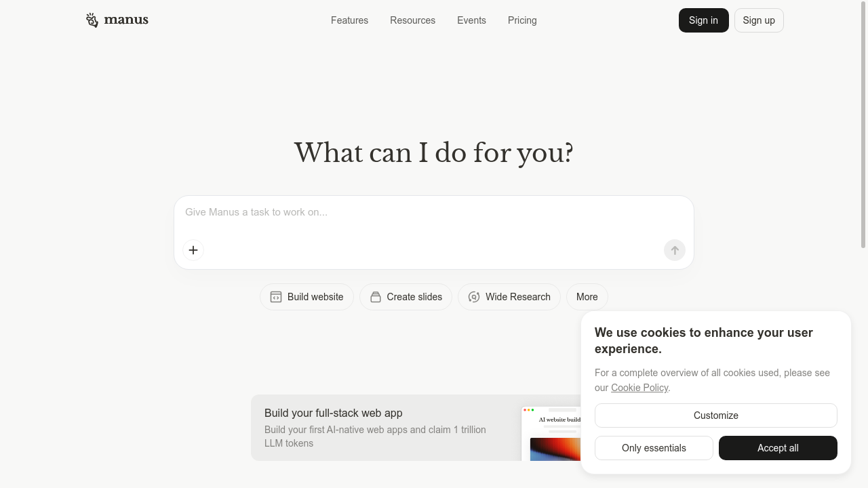Customize cookie preferences
868x488 pixels.
pyautogui.click(x=715, y=415)
